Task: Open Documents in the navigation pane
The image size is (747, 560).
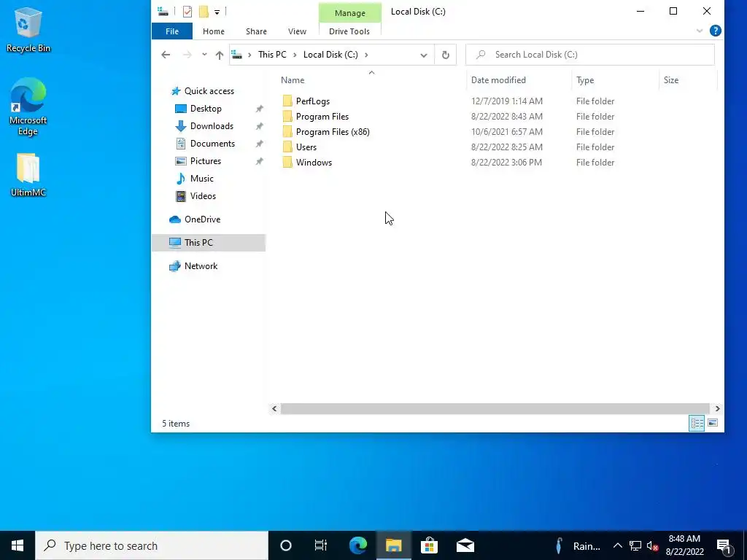Action: [212, 144]
